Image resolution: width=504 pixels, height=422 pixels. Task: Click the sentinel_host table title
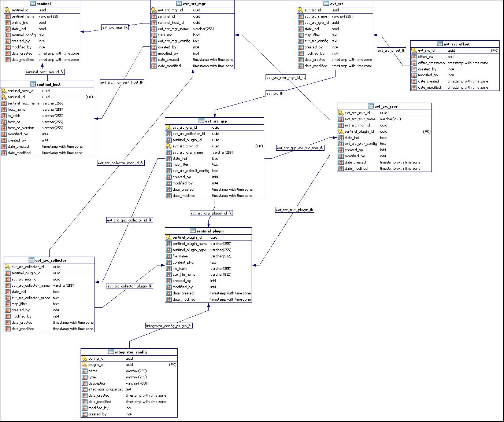click(x=49, y=84)
